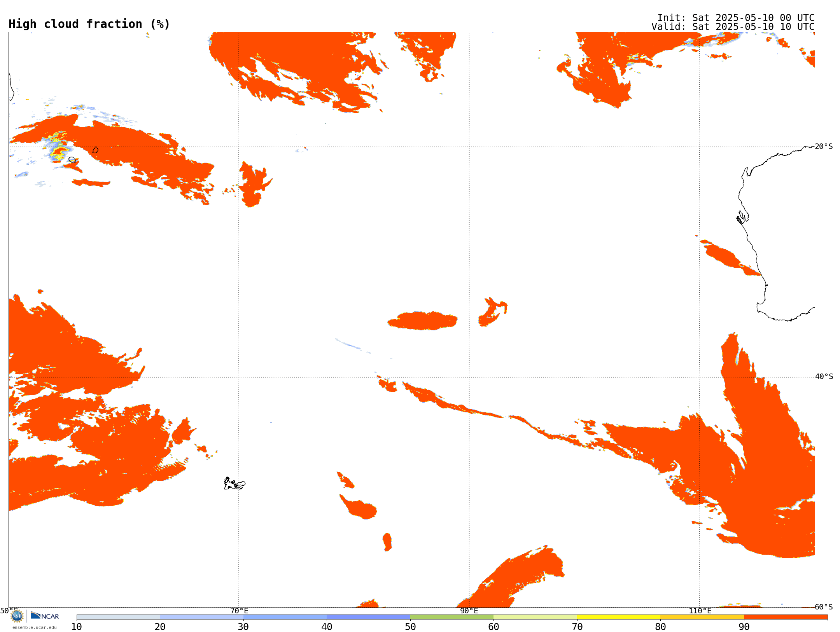840x632 pixels.
Task: Click the 90°E longitude label
Action: pyautogui.click(x=469, y=611)
